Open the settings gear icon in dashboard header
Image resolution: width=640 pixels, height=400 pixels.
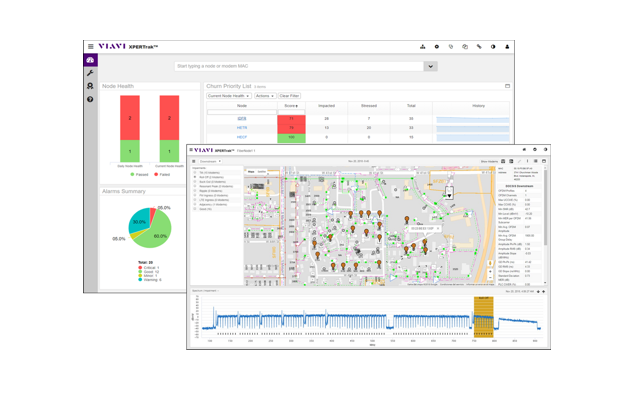click(437, 47)
